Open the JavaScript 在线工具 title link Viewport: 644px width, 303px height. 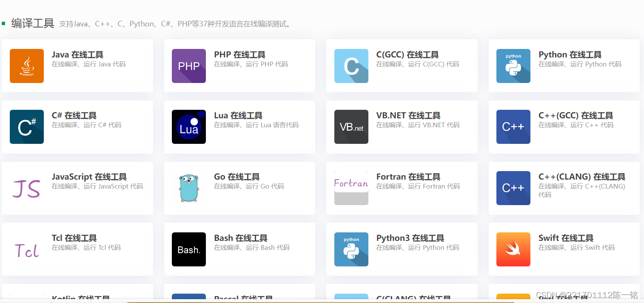click(89, 177)
